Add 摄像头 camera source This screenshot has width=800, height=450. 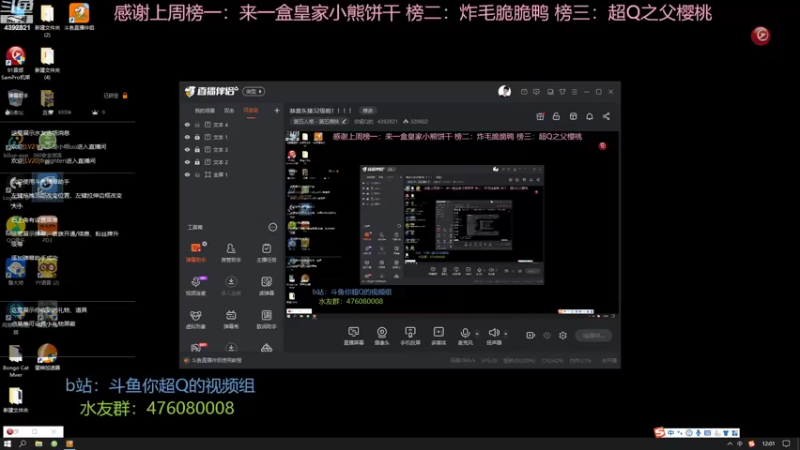pyautogui.click(x=382, y=336)
